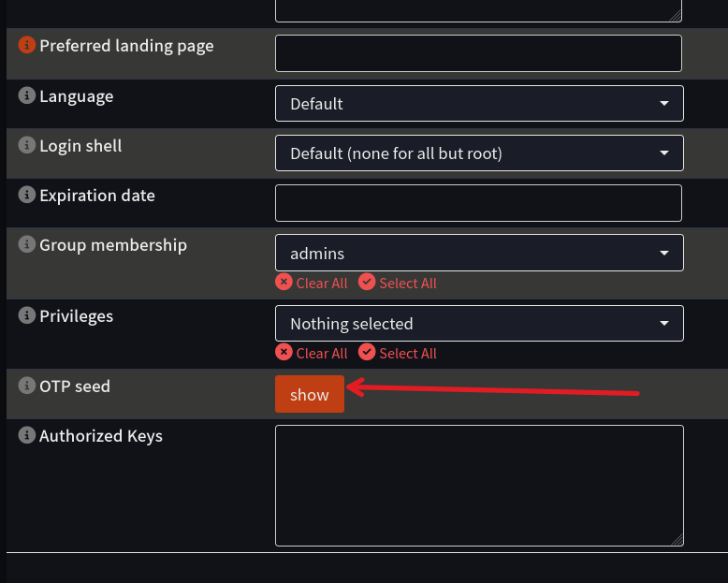Select All under Privileges

pos(398,353)
